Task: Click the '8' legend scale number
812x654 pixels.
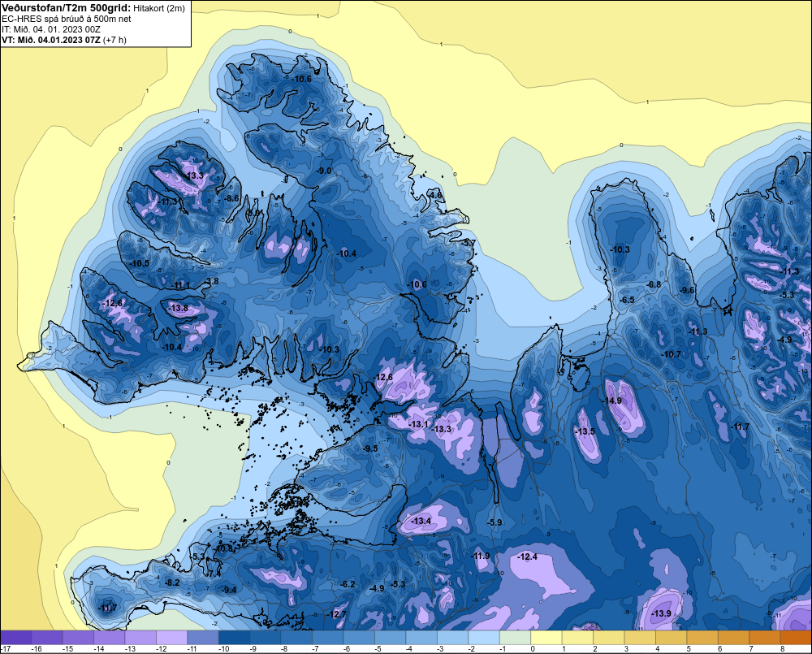Action: 782,649
